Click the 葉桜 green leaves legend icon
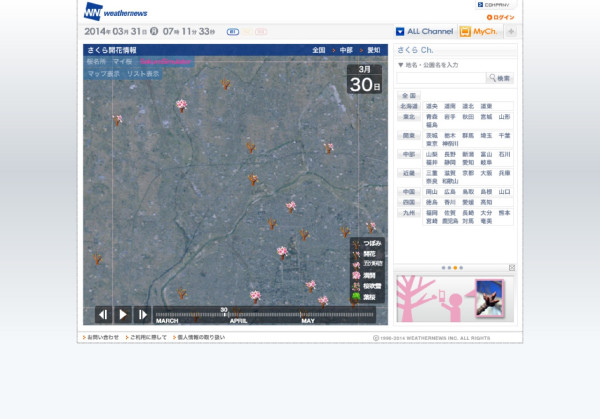 coord(356,297)
